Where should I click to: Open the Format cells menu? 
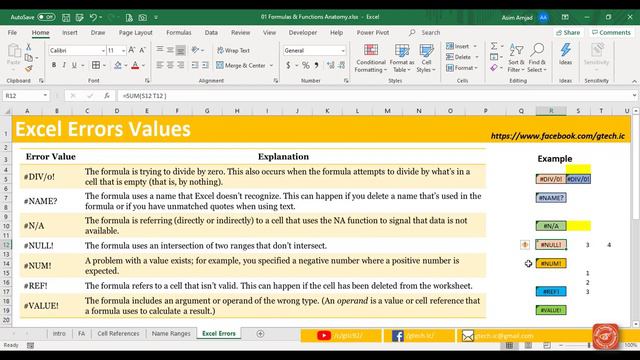click(462, 68)
